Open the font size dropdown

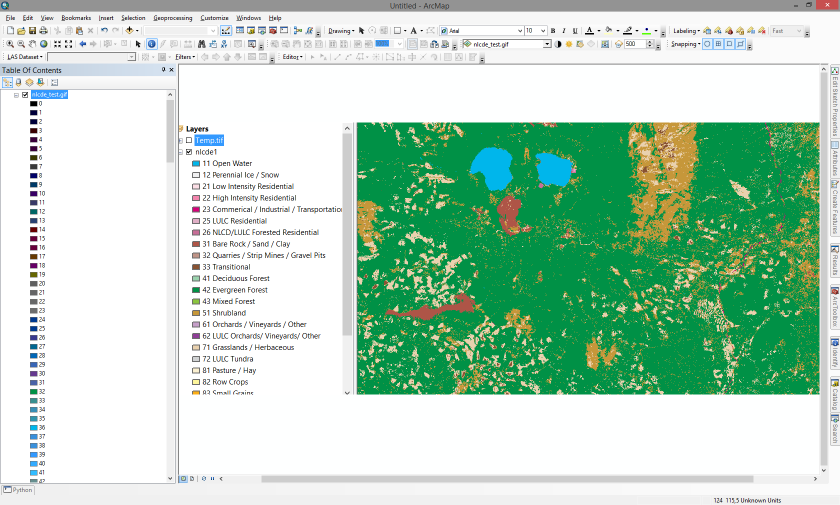point(542,31)
